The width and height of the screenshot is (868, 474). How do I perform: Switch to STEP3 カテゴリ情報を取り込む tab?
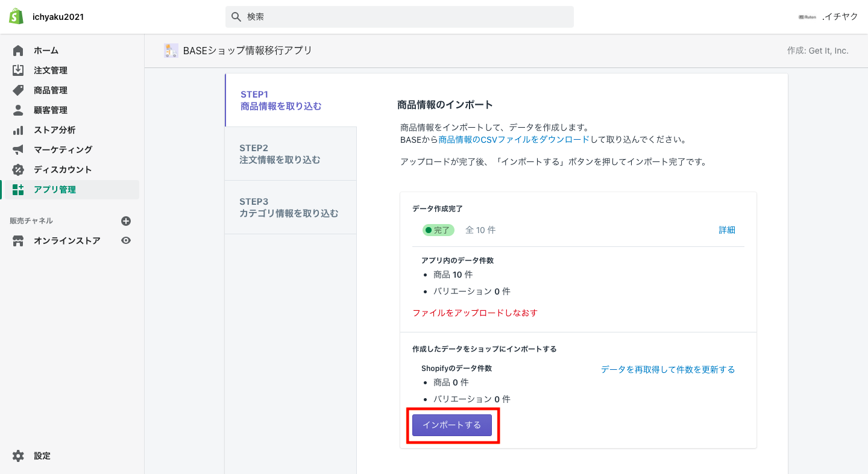[x=291, y=207]
